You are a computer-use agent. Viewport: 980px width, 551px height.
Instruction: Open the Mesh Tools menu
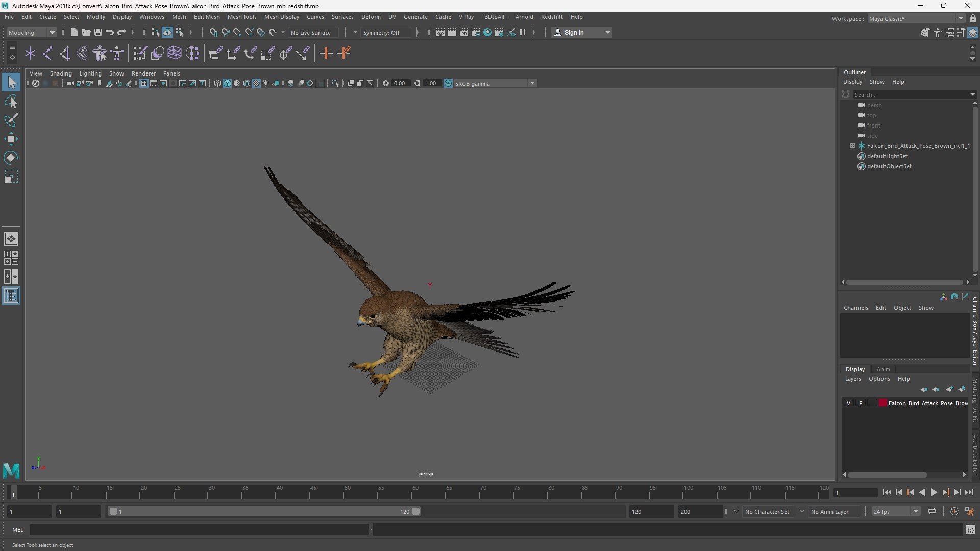tap(242, 17)
